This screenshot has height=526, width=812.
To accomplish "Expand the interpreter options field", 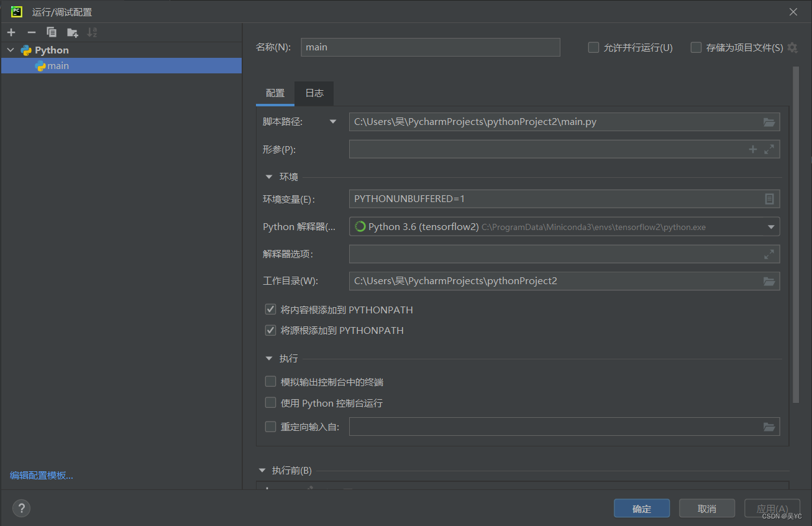I will pos(769,254).
